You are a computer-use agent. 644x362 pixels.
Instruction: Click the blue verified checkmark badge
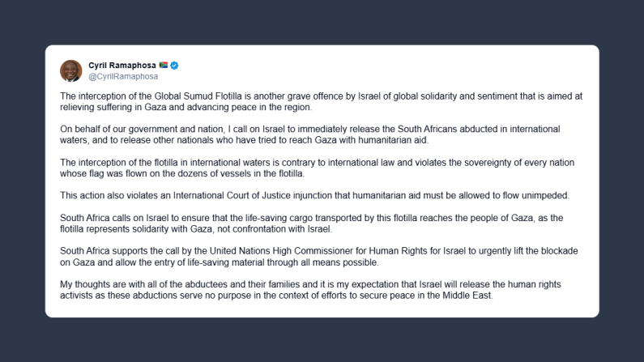coord(174,65)
